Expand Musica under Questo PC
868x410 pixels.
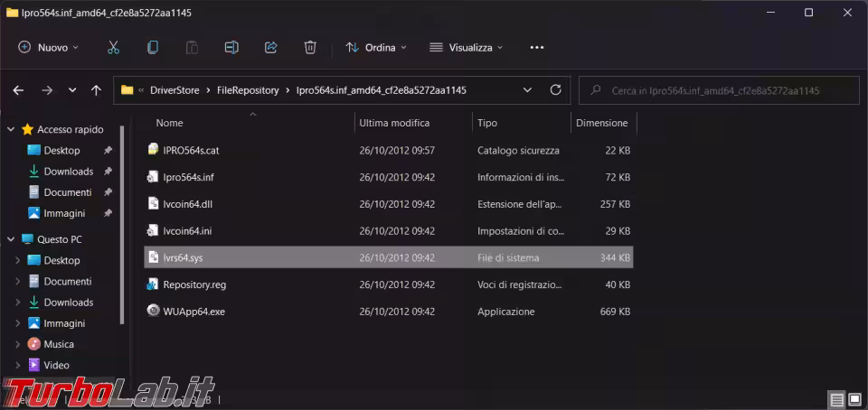tap(18, 344)
